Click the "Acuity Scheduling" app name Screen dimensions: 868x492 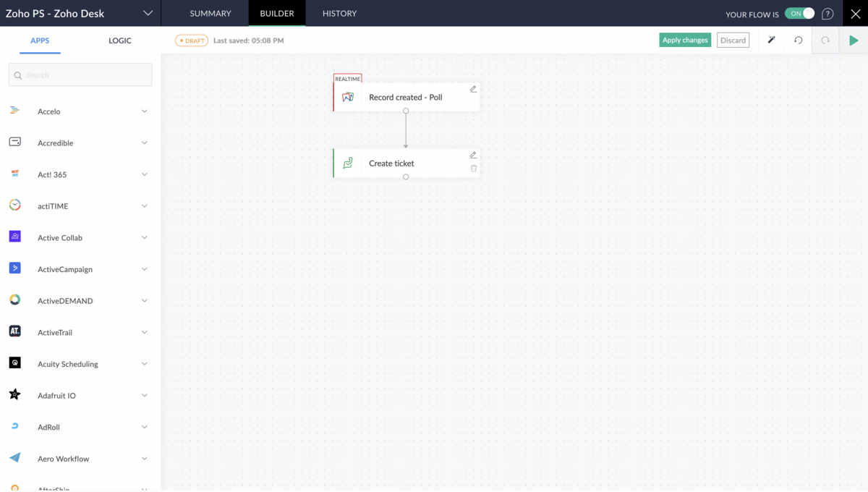pyautogui.click(x=68, y=364)
